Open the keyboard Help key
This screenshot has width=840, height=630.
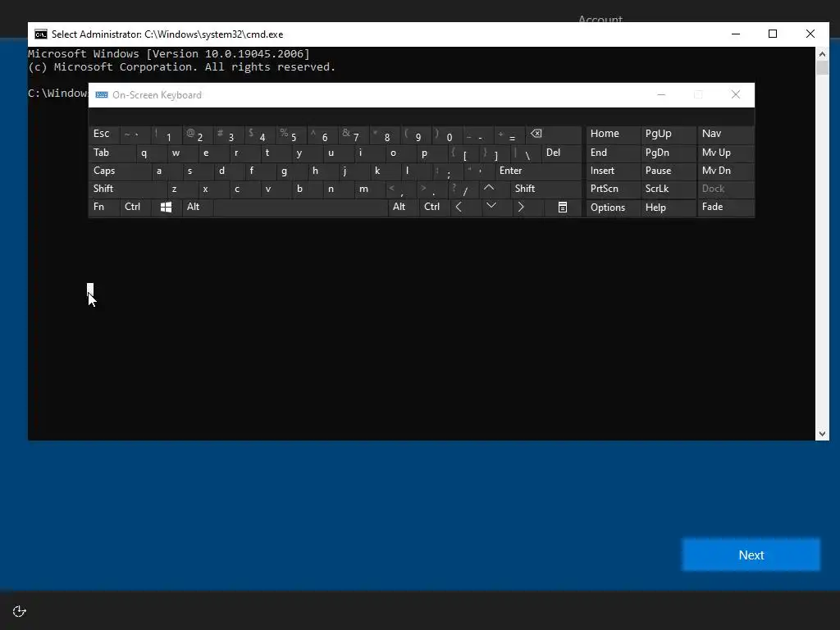coord(668,208)
